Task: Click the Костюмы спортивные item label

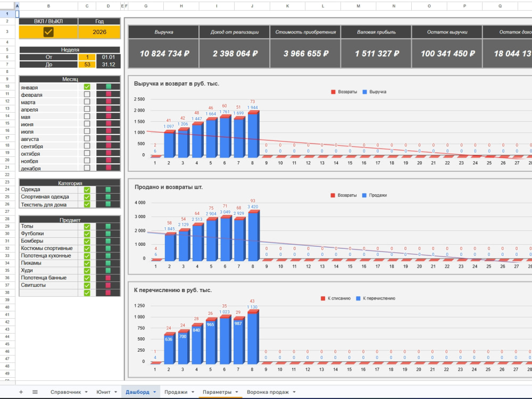Action: (46, 248)
